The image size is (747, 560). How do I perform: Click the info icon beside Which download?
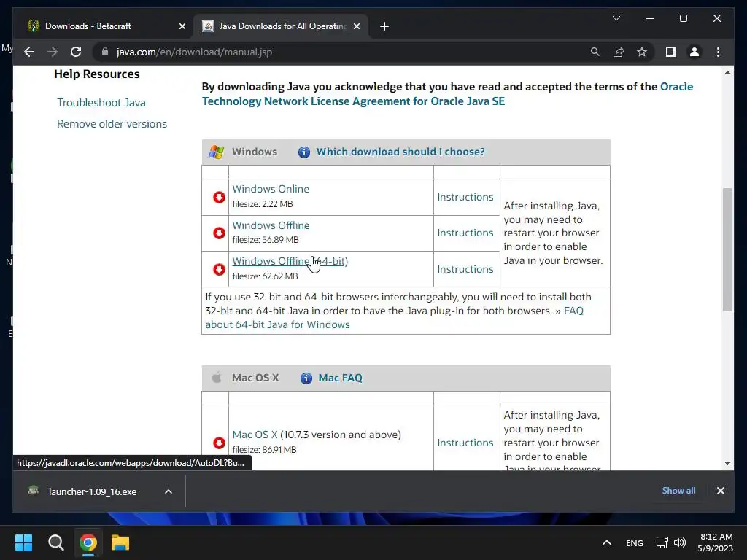click(304, 152)
